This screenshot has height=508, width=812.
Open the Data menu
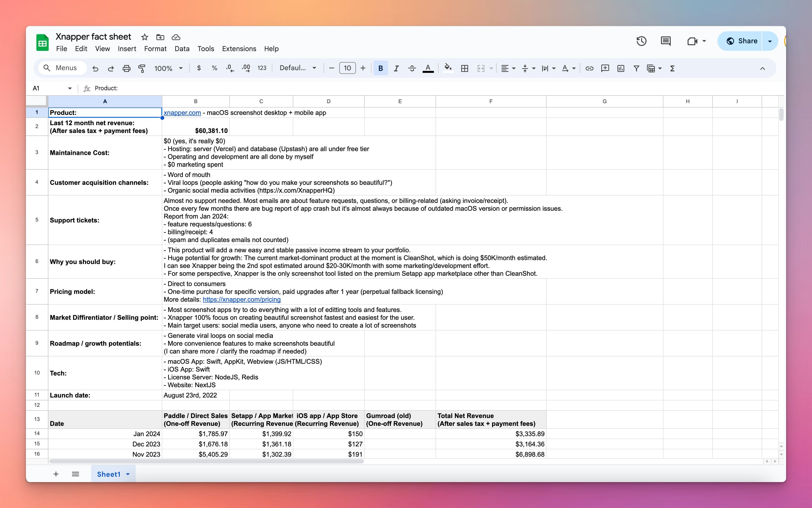182,49
